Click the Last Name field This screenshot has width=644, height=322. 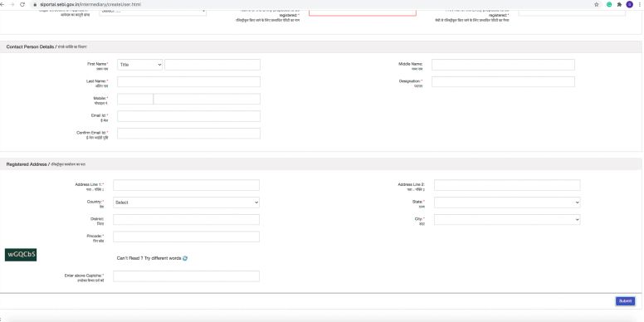[188, 81]
